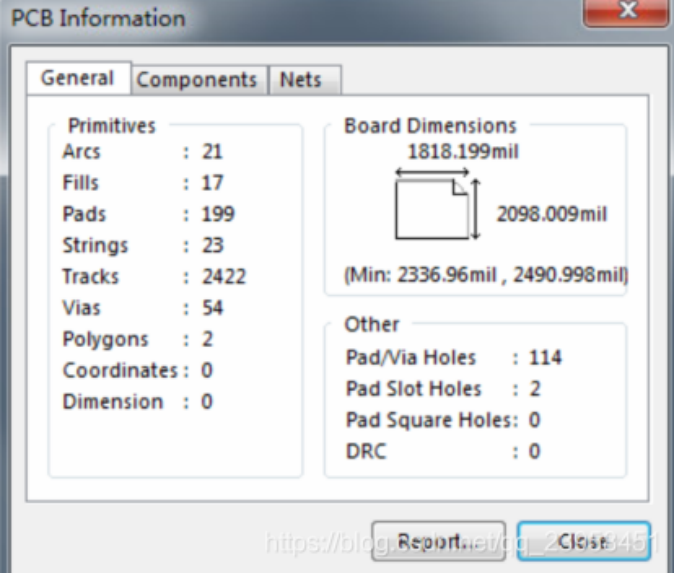This screenshot has height=573, width=674.
Task: Open the Nets tab
Action: pyautogui.click(x=300, y=80)
